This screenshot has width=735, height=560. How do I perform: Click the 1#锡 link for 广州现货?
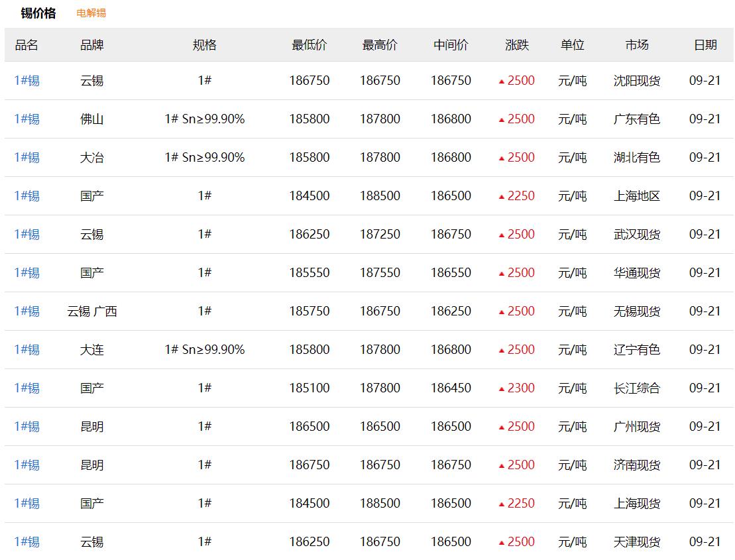(x=27, y=427)
